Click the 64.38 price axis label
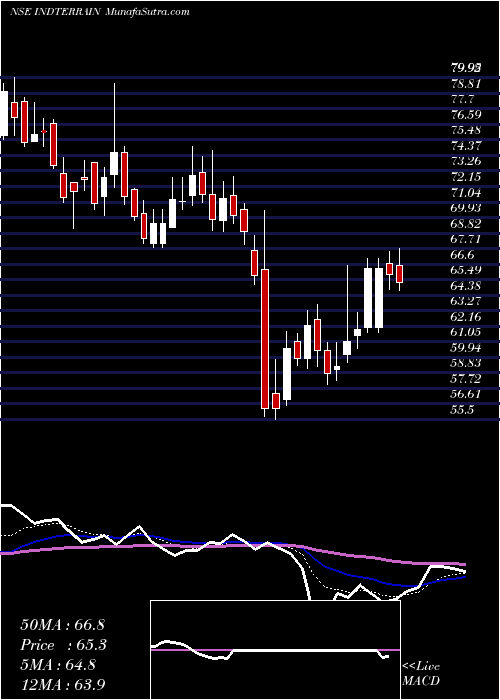Image resolution: width=500 pixels, height=700 pixels. (x=464, y=286)
